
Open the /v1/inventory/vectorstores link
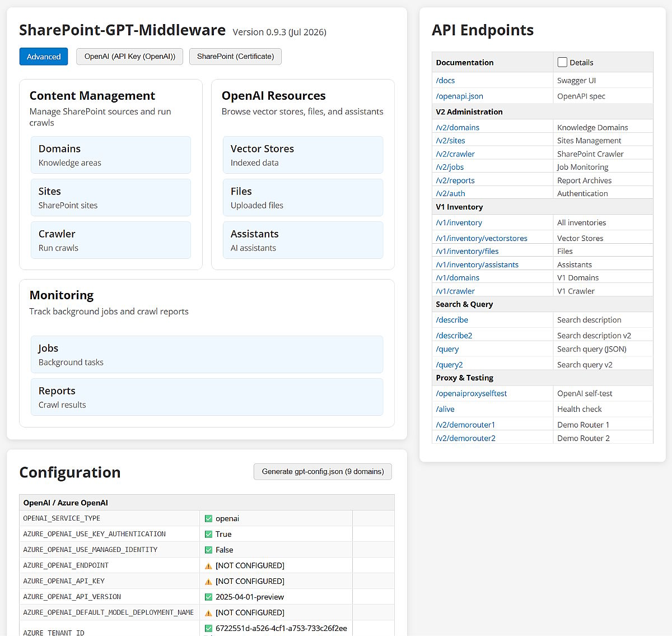coord(482,238)
